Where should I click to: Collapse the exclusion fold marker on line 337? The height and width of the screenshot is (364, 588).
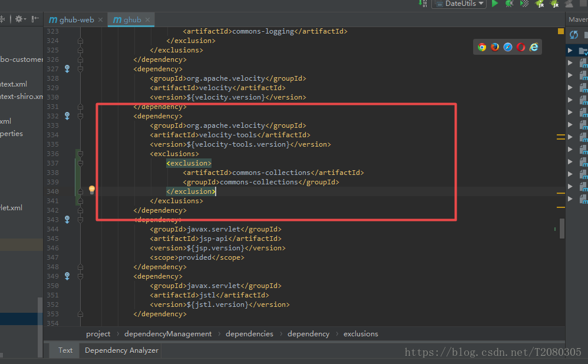point(80,163)
